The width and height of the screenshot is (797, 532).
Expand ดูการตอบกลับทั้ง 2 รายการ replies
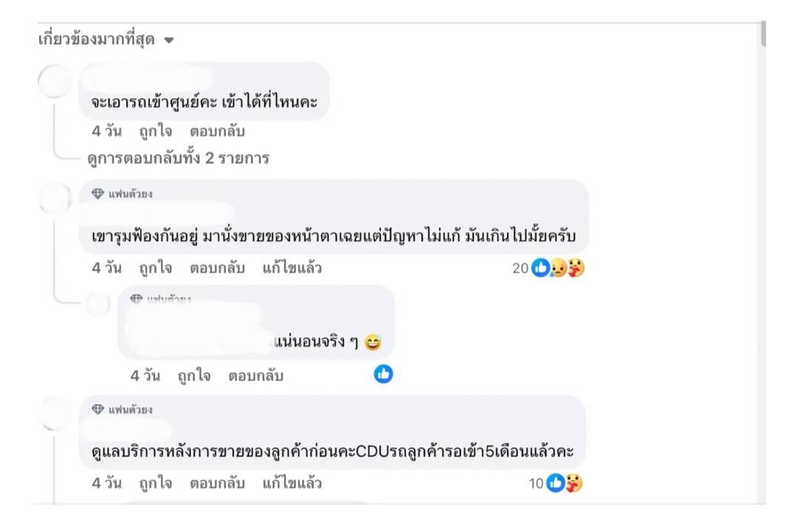tap(178, 158)
